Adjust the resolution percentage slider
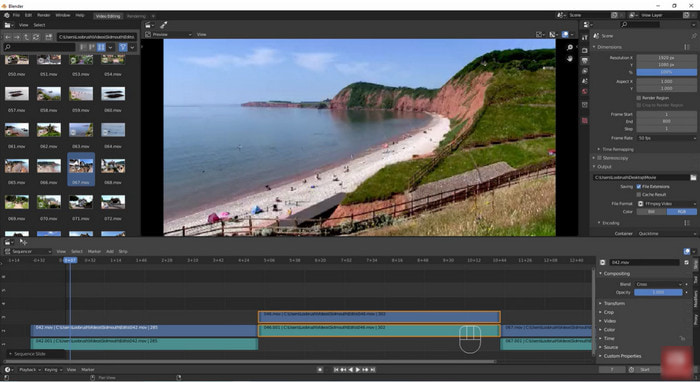 tap(666, 72)
